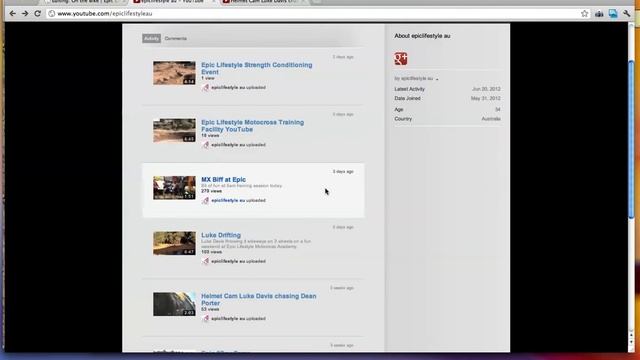This screenshot has height=360, width=640.
Task: Click the scrollbar up arrow
Action: pos(631,336)
